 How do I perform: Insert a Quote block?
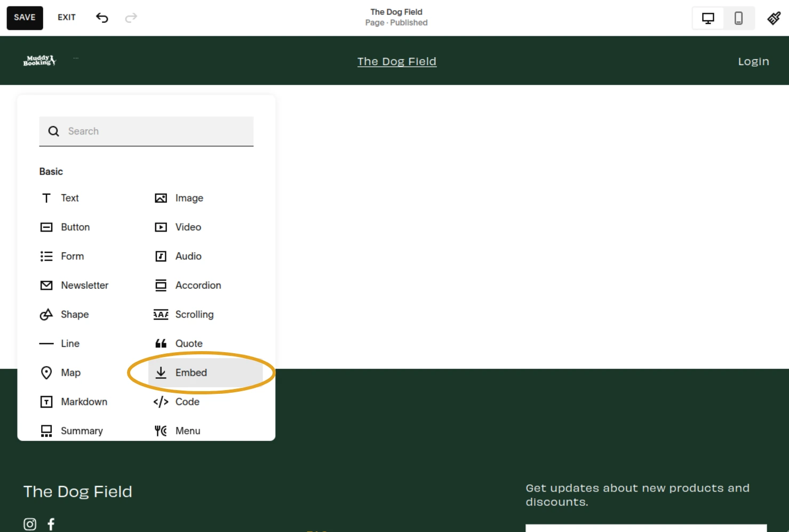188,343
